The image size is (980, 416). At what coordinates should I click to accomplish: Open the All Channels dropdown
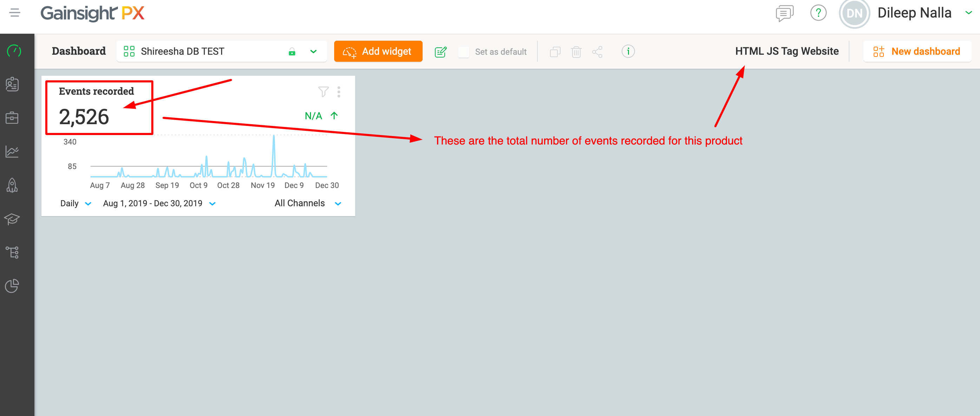[308, 203]
